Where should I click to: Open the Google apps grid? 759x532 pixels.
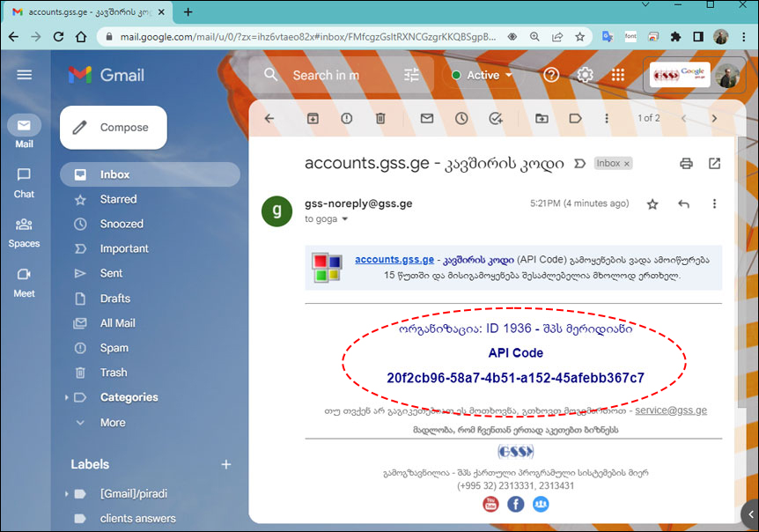[x=617, y=75]
